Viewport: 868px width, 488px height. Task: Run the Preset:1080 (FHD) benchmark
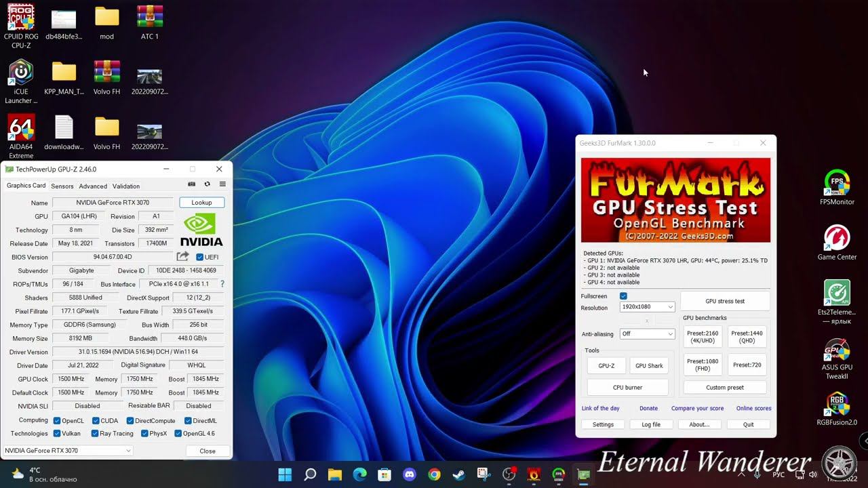click(x=702, y=365)
